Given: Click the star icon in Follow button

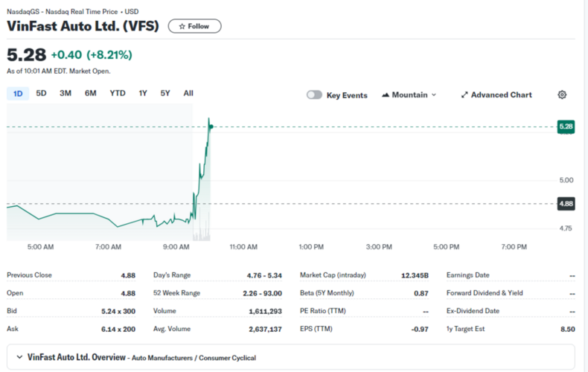Looking at the screenshot, I should 182,26.
